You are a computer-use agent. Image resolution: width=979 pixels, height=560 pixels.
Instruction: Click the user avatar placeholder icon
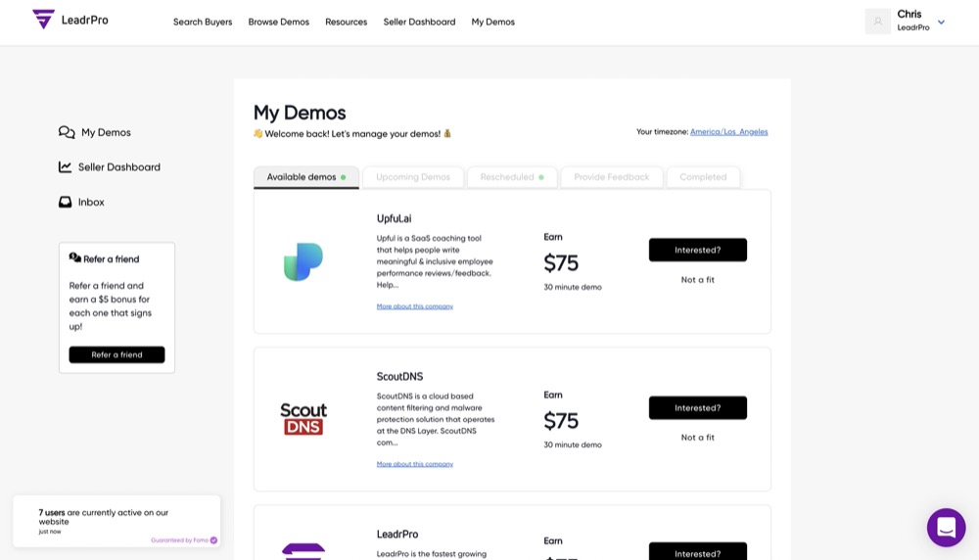(877, 22)
